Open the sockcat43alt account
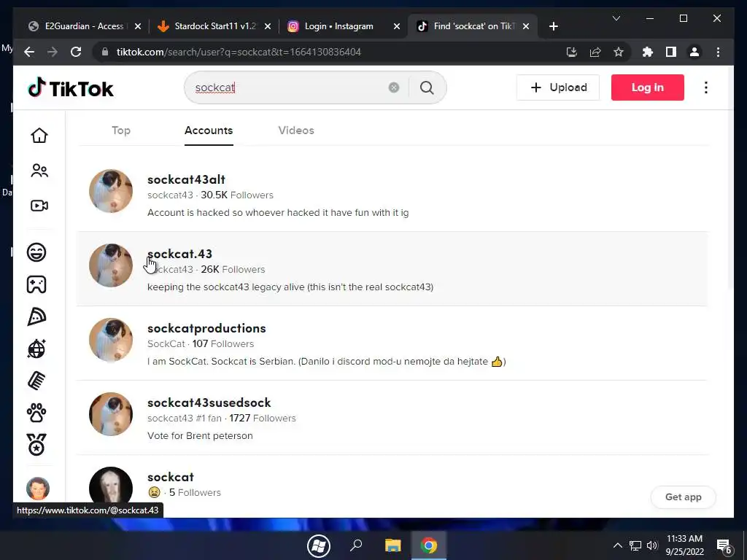Viewport: 747px width, 560px height. 186,179
